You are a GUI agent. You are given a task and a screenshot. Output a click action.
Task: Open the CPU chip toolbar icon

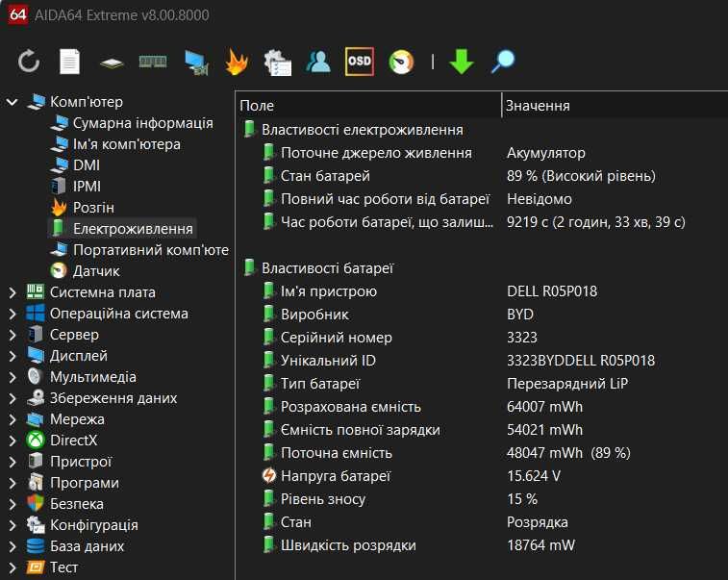click(x=112, y=63)
